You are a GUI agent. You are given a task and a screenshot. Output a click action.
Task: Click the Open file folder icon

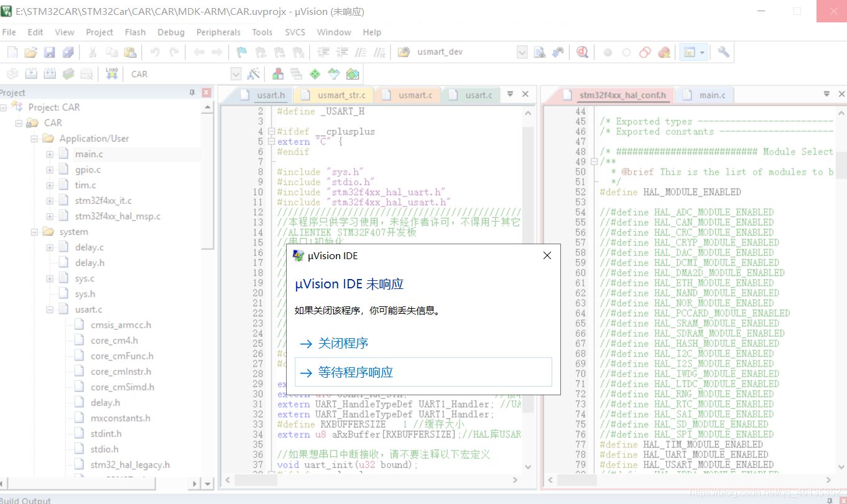coord(30,52)
